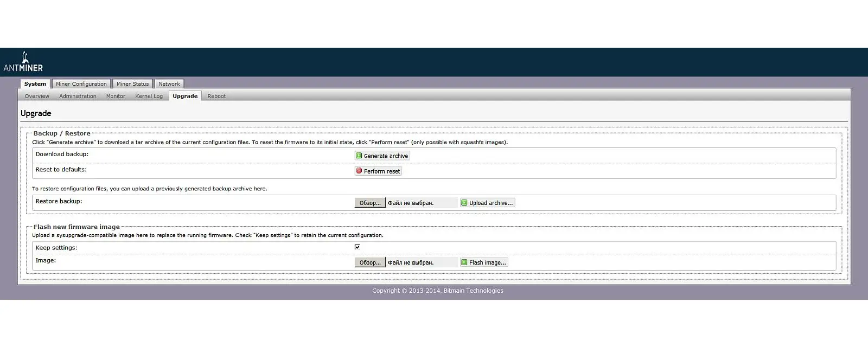Browse for a firmware image file
The image size is (868, 347).
pyautogui.click(x=370, y=262)
